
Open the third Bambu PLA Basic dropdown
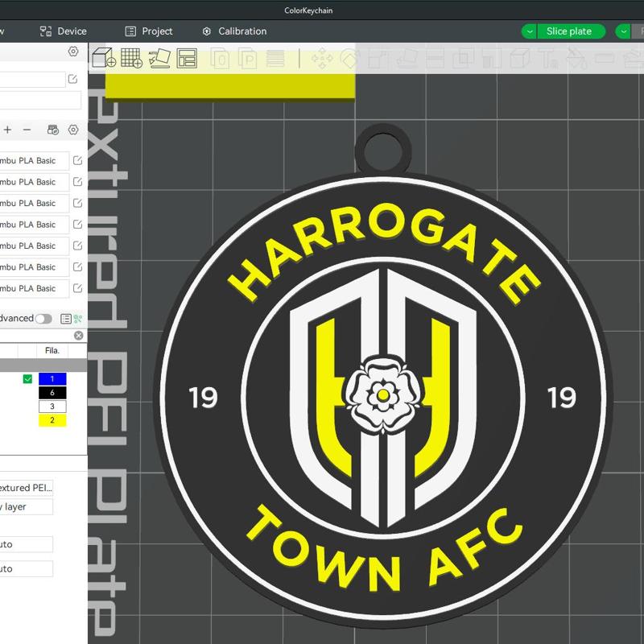point(35,204)
